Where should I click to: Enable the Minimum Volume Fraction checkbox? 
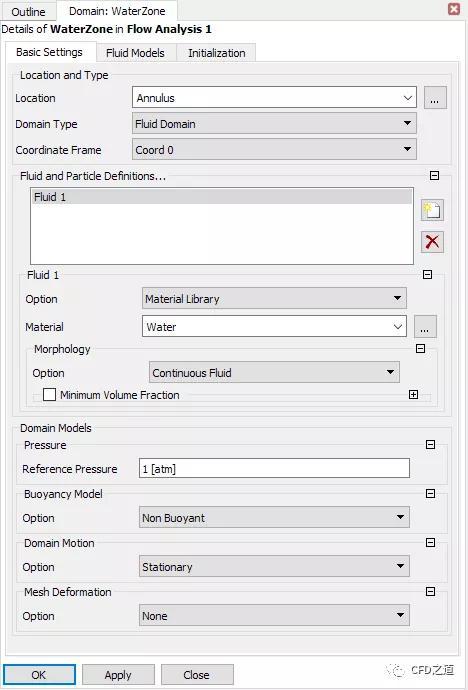tap(49, 395)
